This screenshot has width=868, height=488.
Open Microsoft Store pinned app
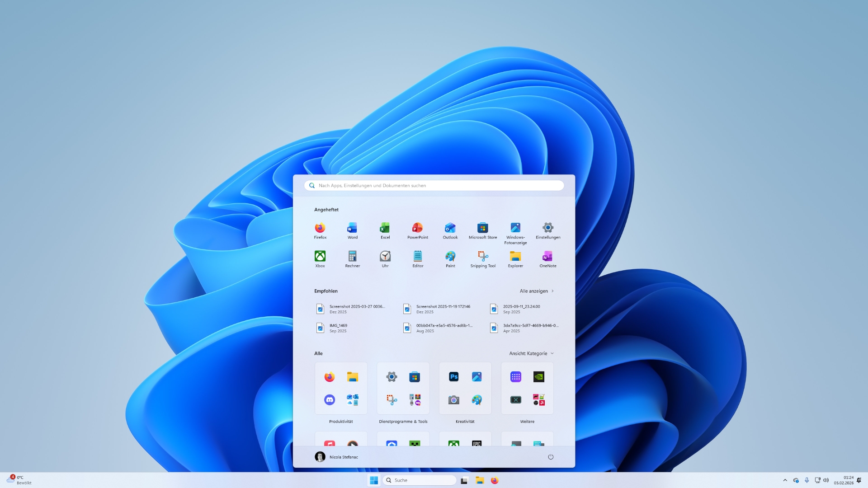pos(482,230)
